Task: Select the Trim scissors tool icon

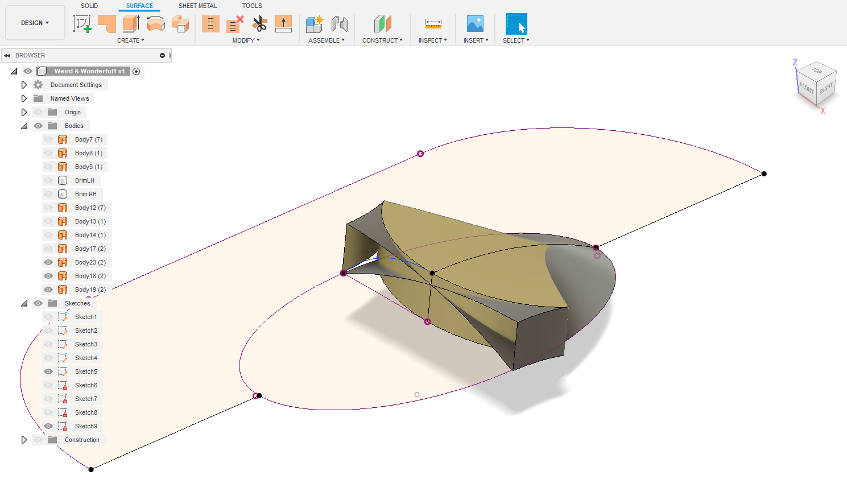Action: point(259,24)
